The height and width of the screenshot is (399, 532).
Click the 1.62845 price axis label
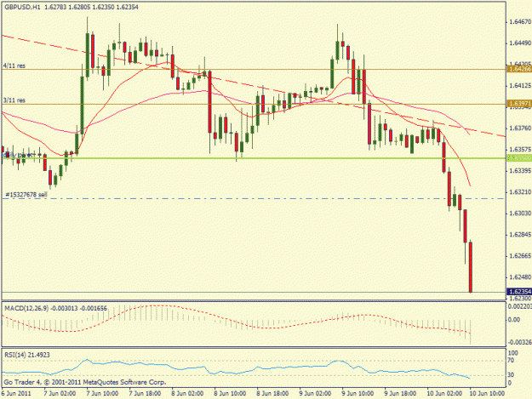click(x=520, y=235)
